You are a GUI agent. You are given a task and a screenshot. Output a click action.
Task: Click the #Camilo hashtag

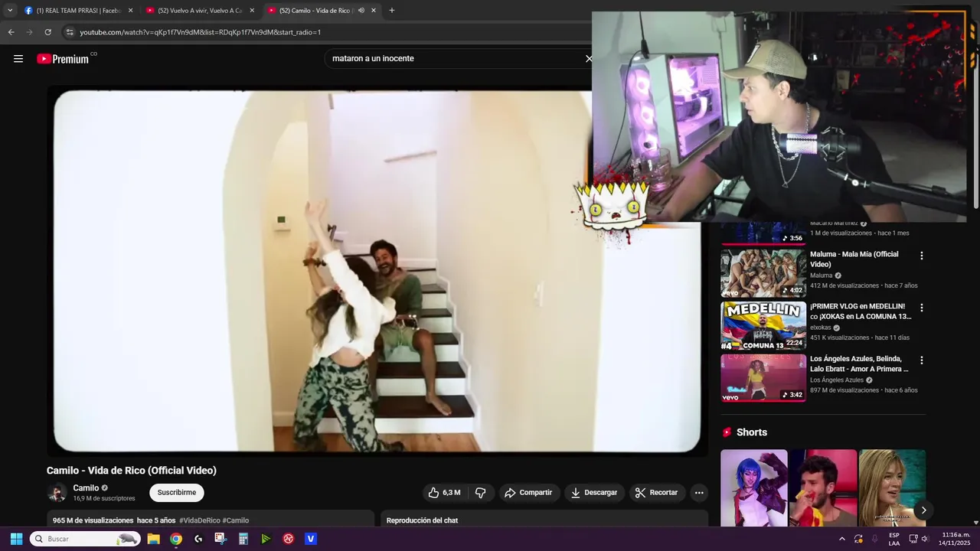pyautogui.click(x=236, y=520)
